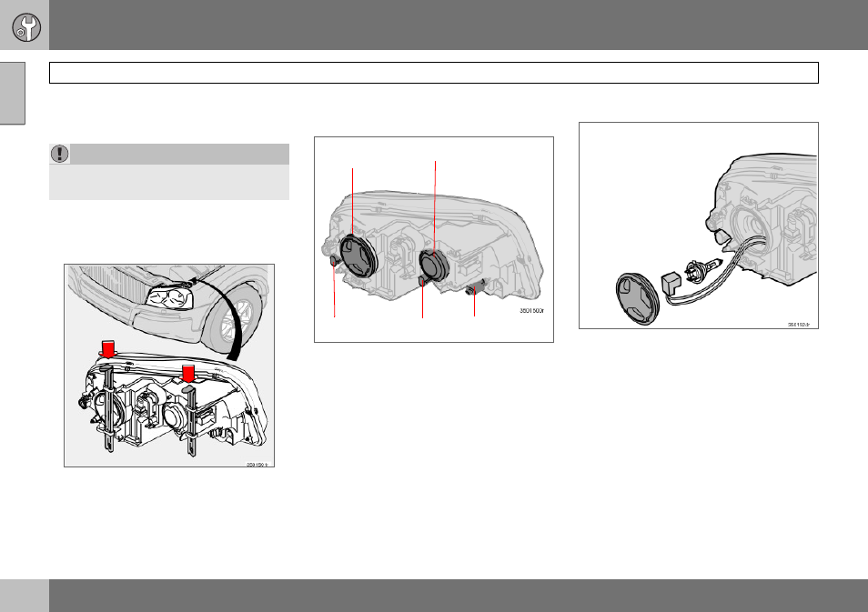
Task: Select the gray chapter tab on left edge
Action: coord(12,93)
